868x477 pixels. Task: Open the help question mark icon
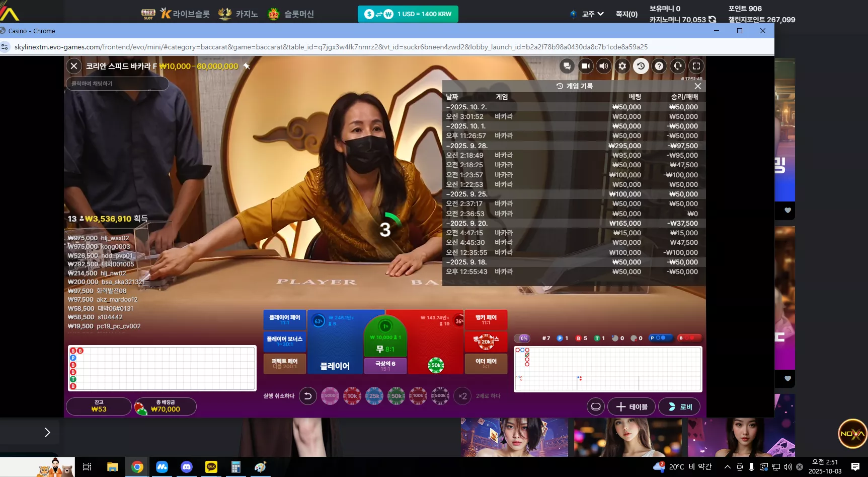point(659,66)
